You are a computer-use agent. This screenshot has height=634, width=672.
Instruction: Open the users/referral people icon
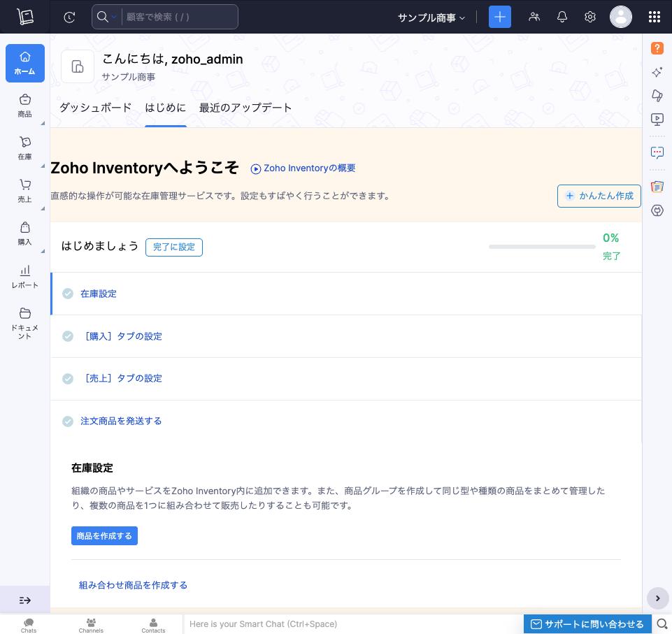click(534, 17)
